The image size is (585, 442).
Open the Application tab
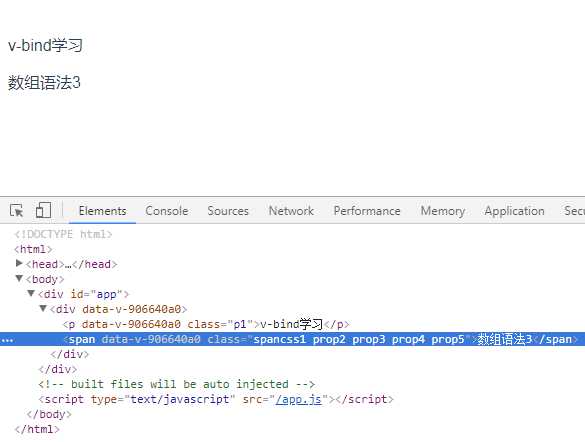(x=514, y=211)
